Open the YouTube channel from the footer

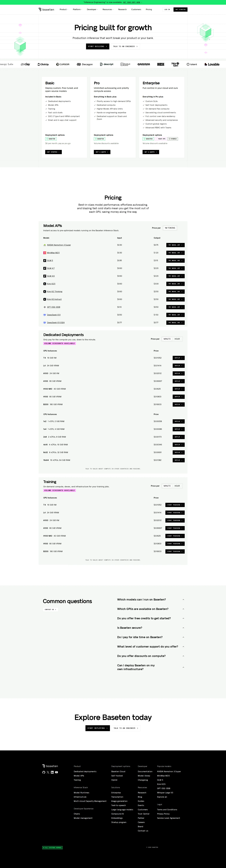click(57, 772)
